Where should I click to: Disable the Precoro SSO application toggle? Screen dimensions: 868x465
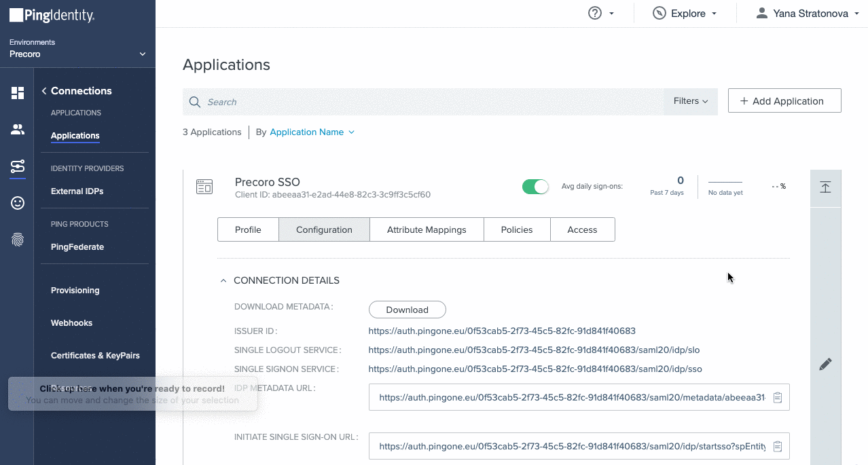[535, 187]
